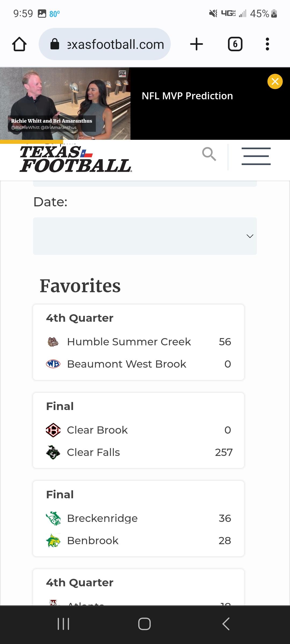
Task: Tap the NFL MVP Prediction title
Action: (x=187, y=96)
